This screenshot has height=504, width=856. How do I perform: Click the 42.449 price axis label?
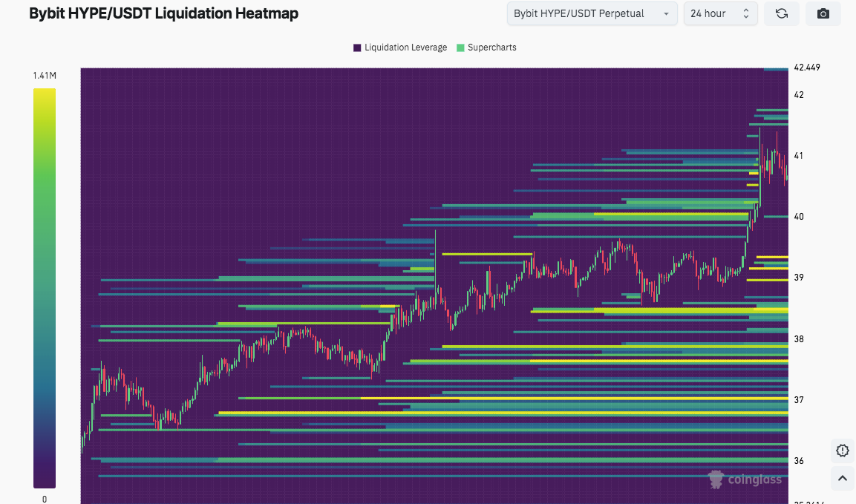click(x=807, y=67)
